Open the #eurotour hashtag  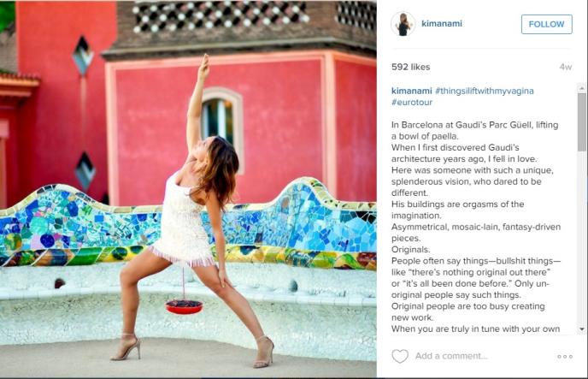412,102
